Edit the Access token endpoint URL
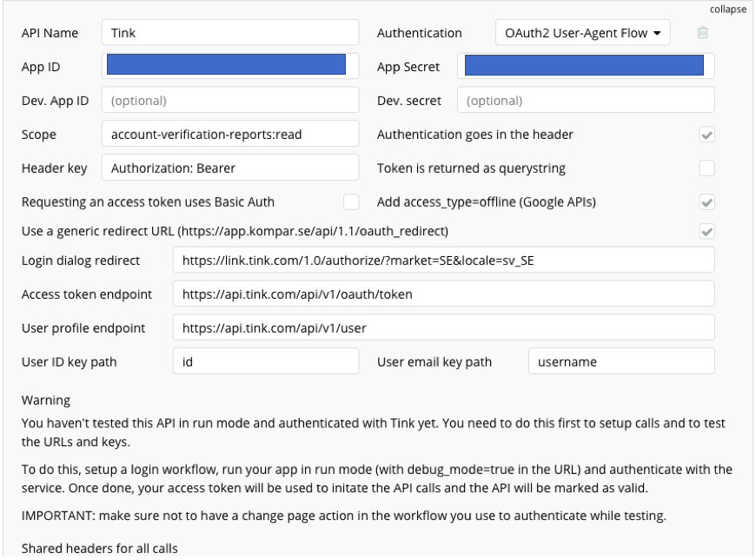 click(443, 294)
